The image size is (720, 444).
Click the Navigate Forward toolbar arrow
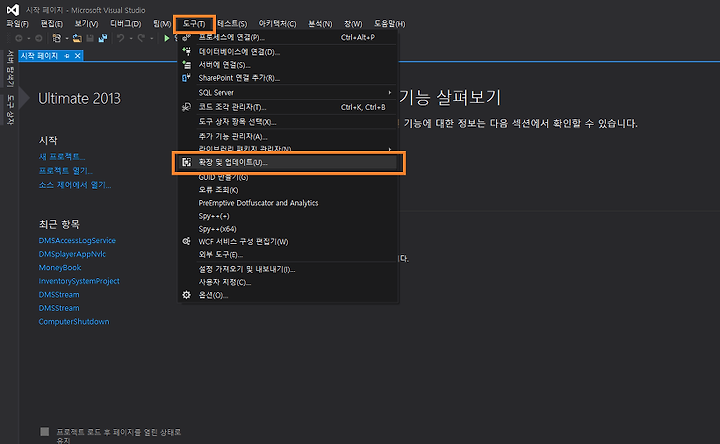tap(39, 39)
